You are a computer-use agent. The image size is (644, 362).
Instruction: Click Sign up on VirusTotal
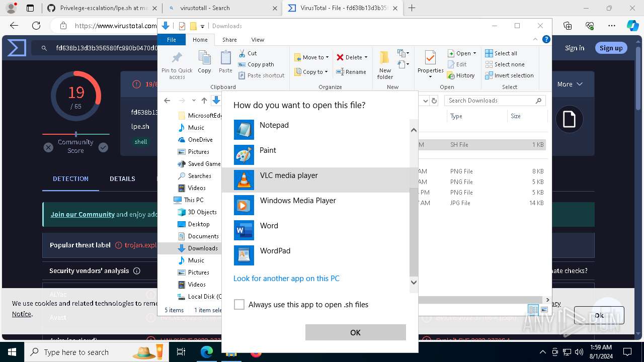click(611, 48)
